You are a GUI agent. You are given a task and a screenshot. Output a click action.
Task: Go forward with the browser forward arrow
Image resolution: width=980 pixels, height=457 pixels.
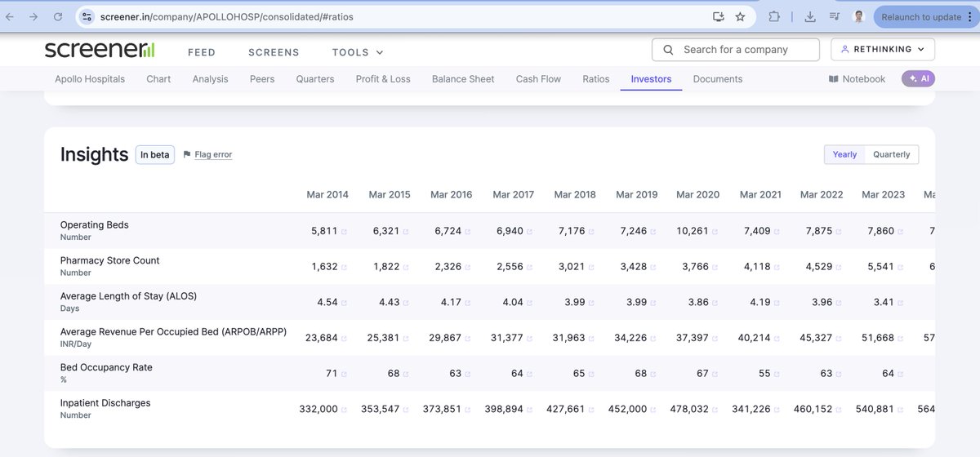[x=33, y=16]
